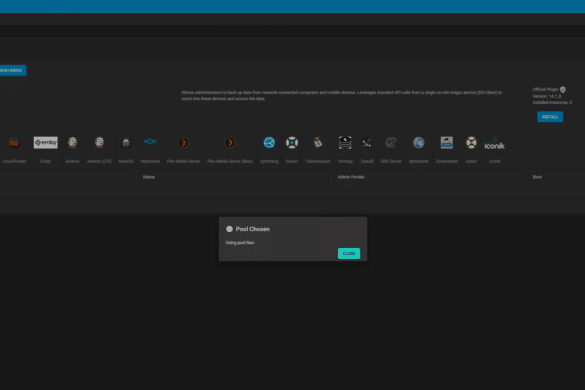585x390 pixels.
Task: Select the CouchPotato plugin icon
Action: pyautogui.click(x=14, y=143)
